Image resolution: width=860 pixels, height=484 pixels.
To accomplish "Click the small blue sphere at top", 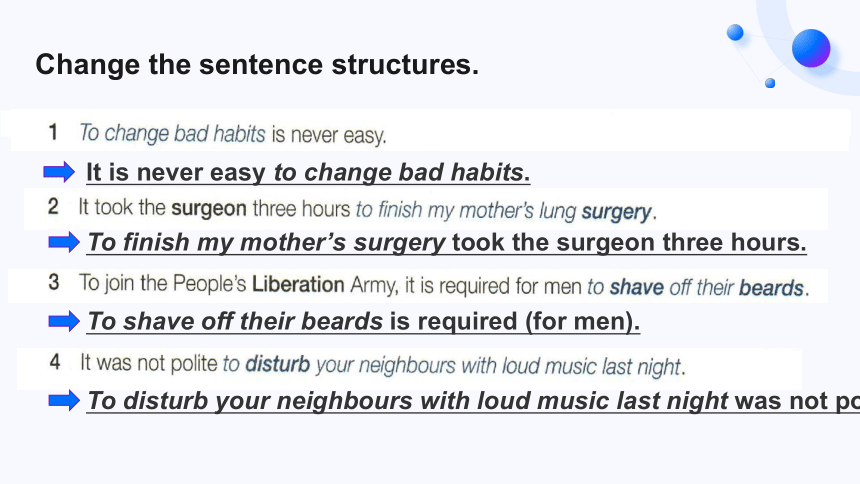I will coord(735,32).
